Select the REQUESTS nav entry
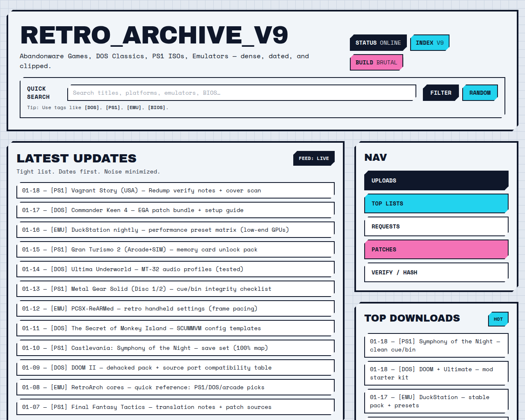 pos(436,226)
